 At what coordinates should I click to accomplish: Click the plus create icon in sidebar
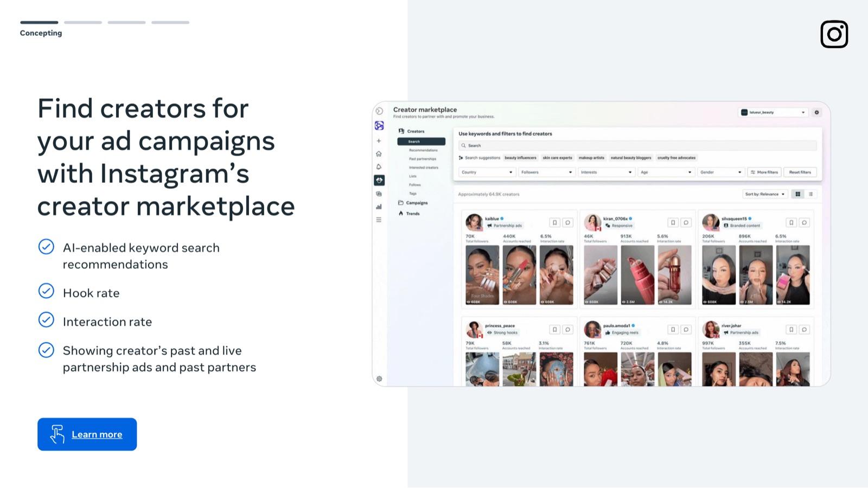(379, 141)
